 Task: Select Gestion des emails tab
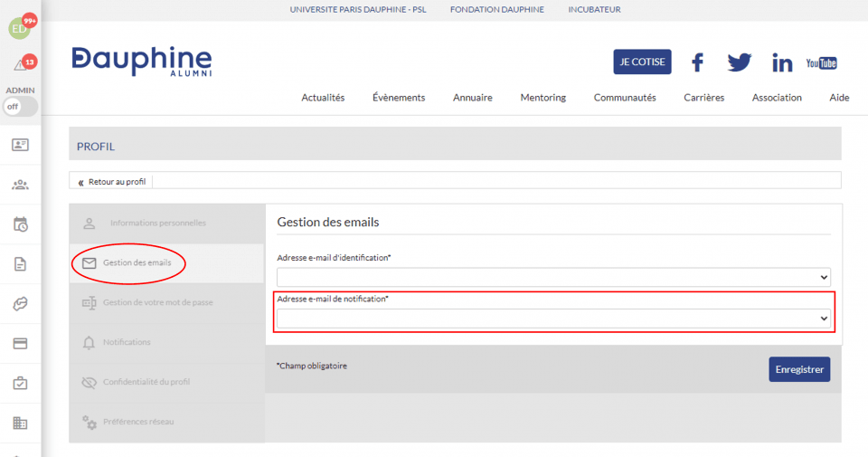(x=167, y=263)
